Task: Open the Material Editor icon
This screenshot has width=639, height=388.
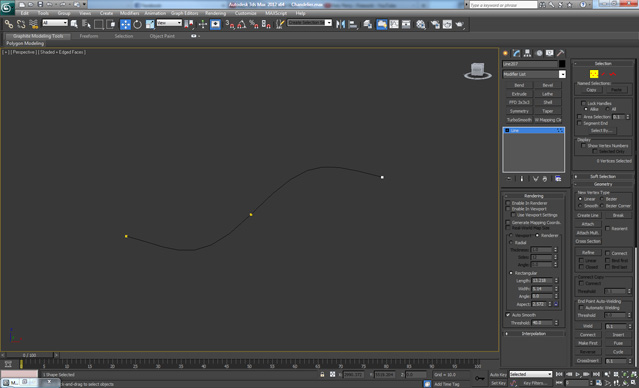Action: pyautogui.click(x=421, y=24)
